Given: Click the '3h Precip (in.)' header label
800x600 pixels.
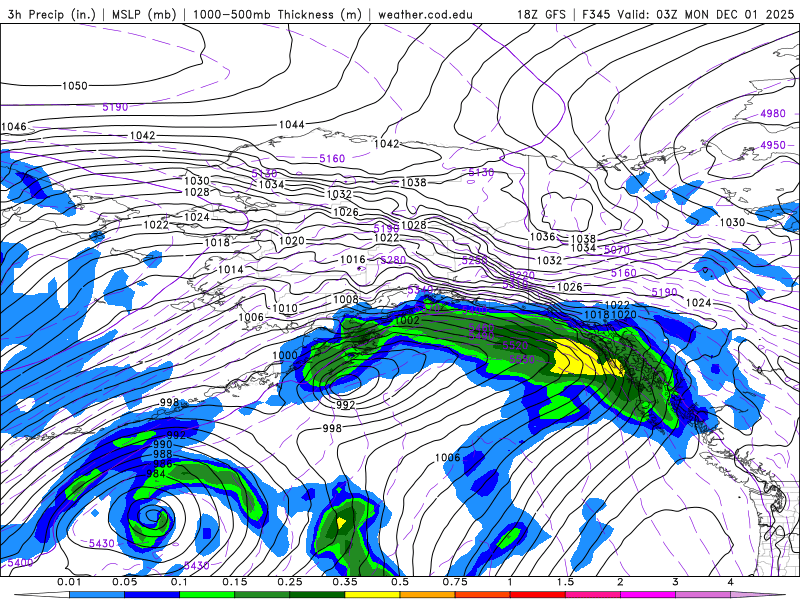Looking at the screenshot, I should coord(52,14).
